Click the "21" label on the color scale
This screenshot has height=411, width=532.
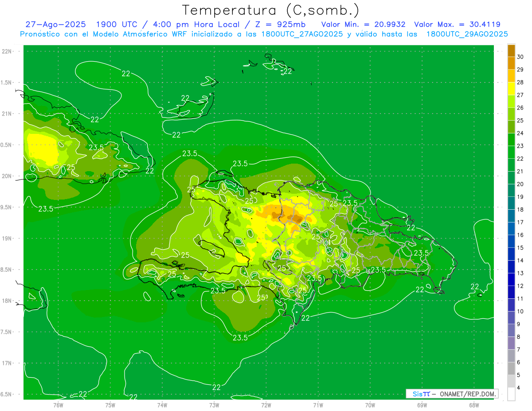click(520, 171)
